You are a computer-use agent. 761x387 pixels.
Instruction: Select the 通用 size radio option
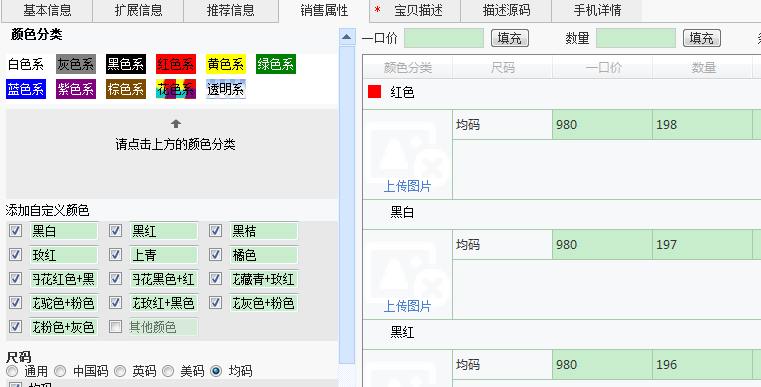pos(12,371)
